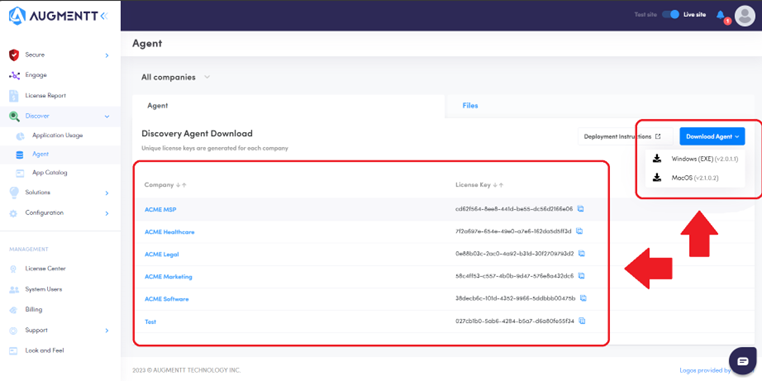The image size is (762, 381).
Task: Choose Windows (EXE) from download menu
Action: (x=695, y=159)
